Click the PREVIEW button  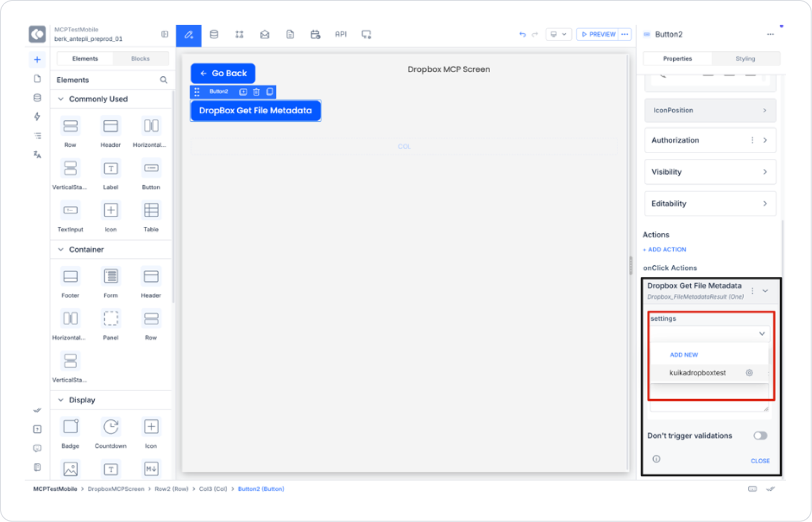pos(598,34)
